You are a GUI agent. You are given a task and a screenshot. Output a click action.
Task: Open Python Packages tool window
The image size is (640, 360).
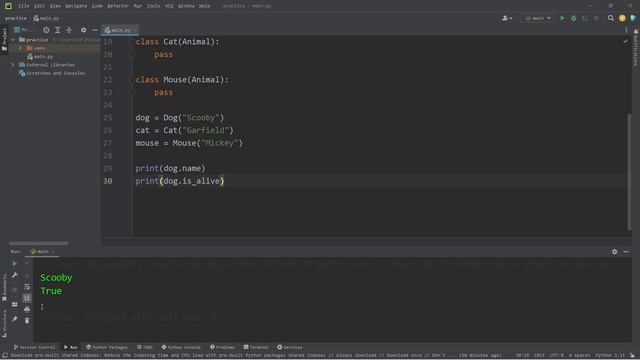107,347
